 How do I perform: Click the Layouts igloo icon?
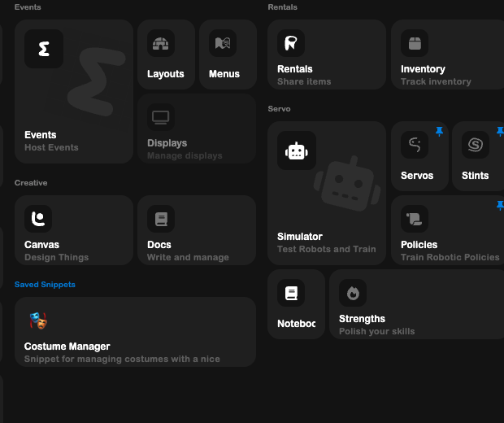coord(161,43)
